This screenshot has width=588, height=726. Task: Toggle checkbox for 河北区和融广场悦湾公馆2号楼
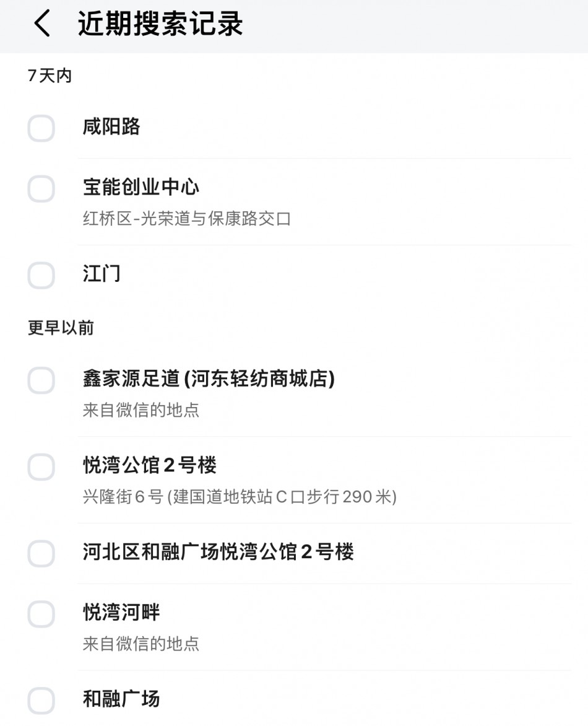(x=41, y=553)
